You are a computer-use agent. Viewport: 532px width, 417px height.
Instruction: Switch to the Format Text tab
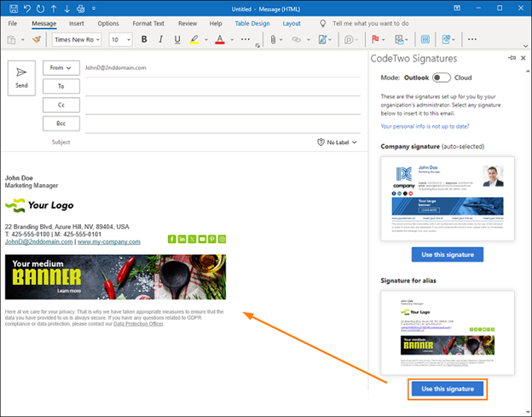pos(148,23)
